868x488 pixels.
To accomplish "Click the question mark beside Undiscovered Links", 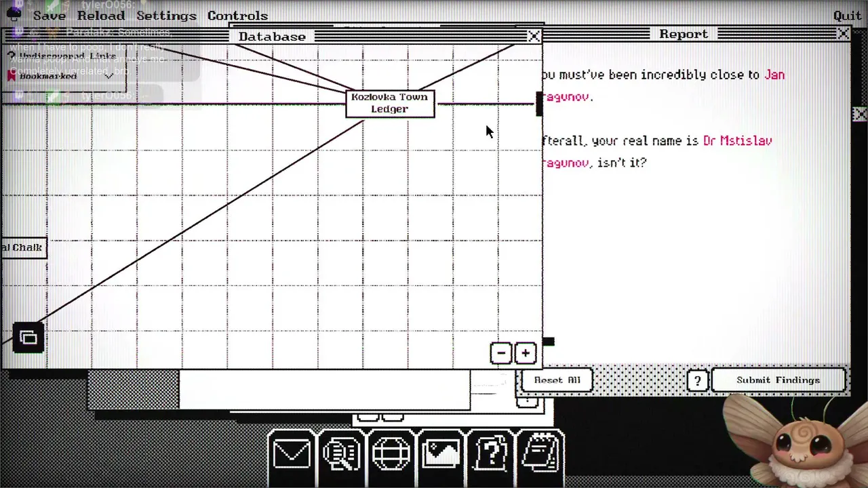I will [12, 56].
